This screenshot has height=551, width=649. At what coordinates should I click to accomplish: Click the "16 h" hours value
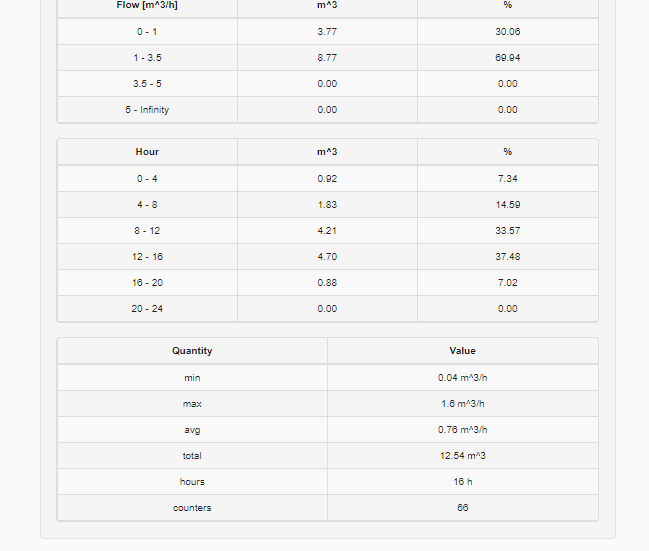462,482
